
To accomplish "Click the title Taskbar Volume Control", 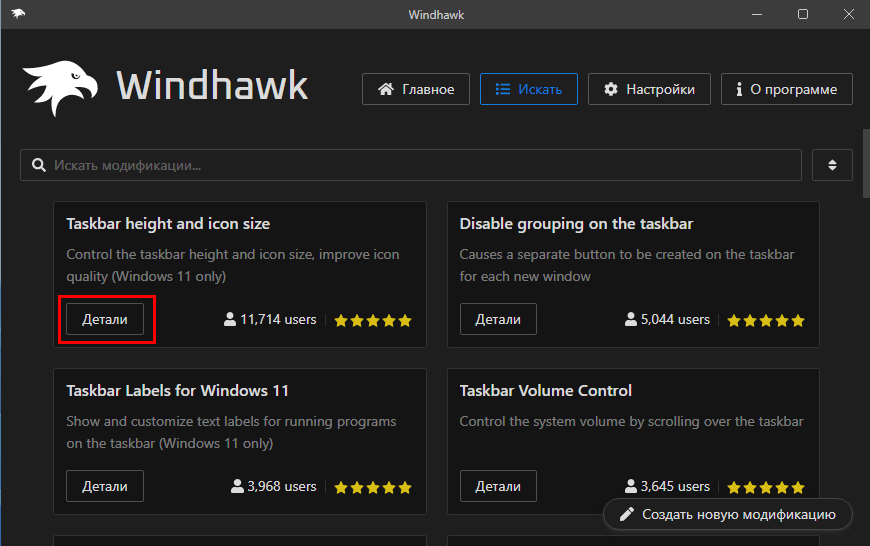I will click(x=545, y=391).
